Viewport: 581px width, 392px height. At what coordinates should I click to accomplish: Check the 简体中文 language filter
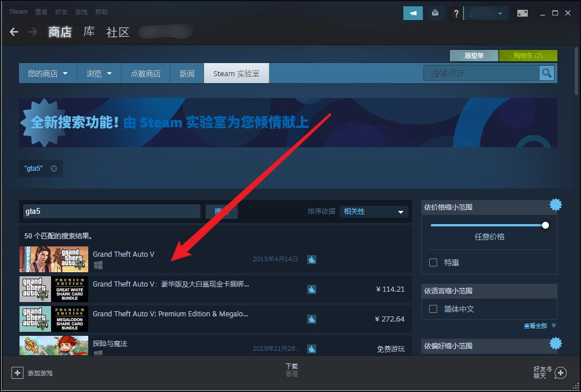[433, 309]
